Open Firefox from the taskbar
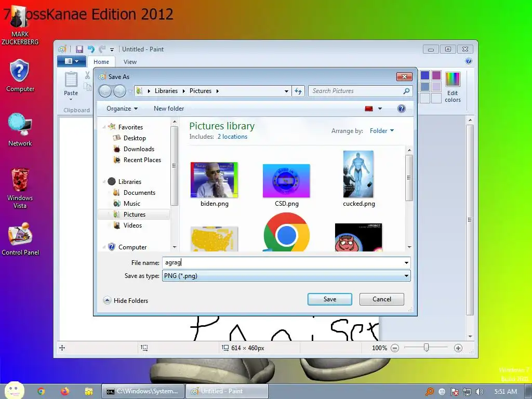The width and height of the screenshot is (532, 399). click(x=65, y=392)
